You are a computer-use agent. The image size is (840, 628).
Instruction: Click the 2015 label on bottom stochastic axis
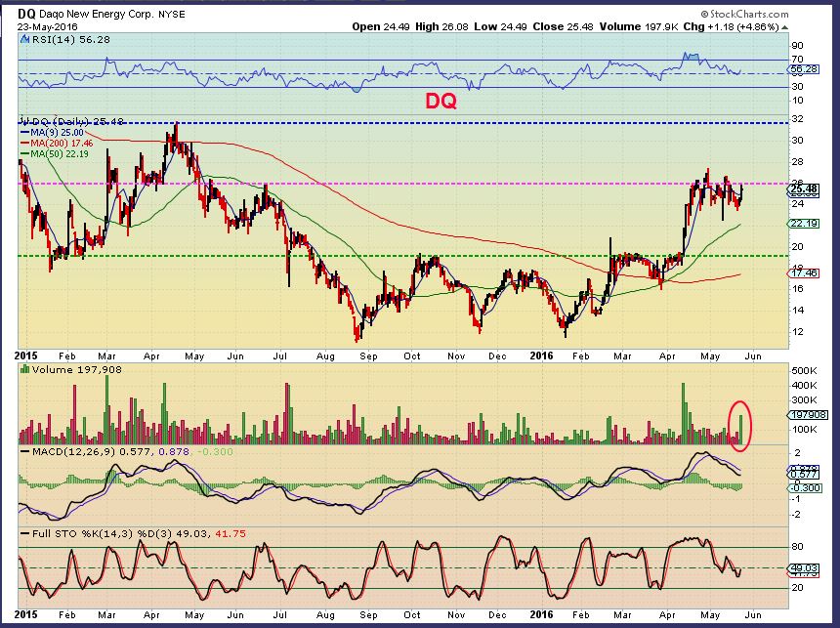[25, 614]
